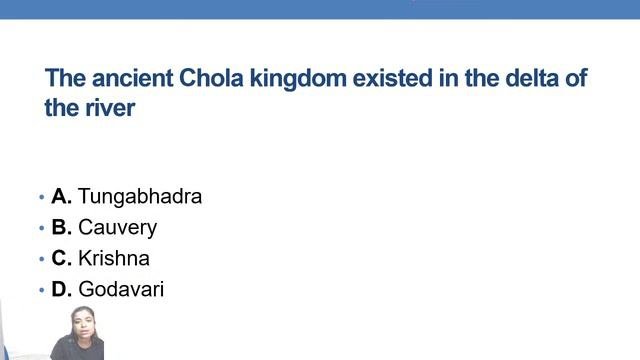Click the word Chola in the question
The height and width of the screenshot is (360, 640).
click(x=211, y=78)
